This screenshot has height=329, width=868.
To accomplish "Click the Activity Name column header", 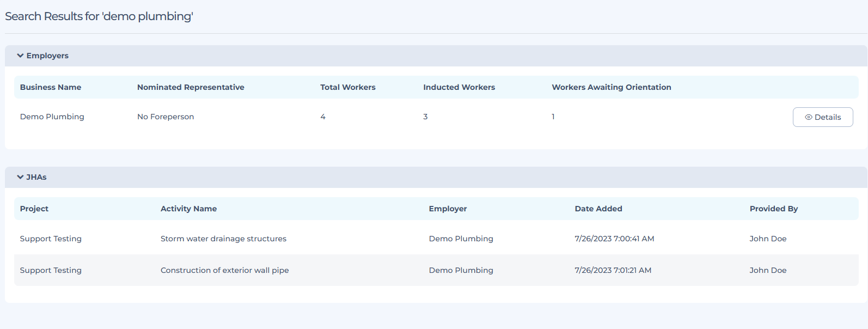I will (x=188, y=209).
